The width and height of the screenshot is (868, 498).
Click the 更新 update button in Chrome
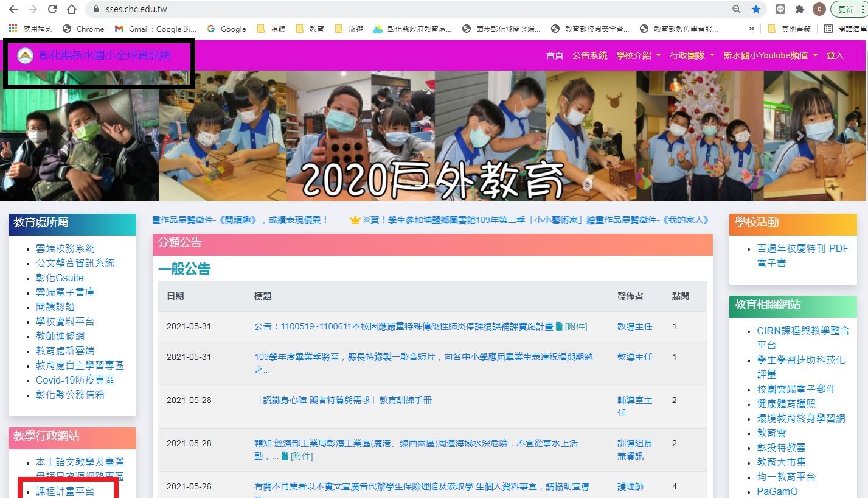point(847,9)
